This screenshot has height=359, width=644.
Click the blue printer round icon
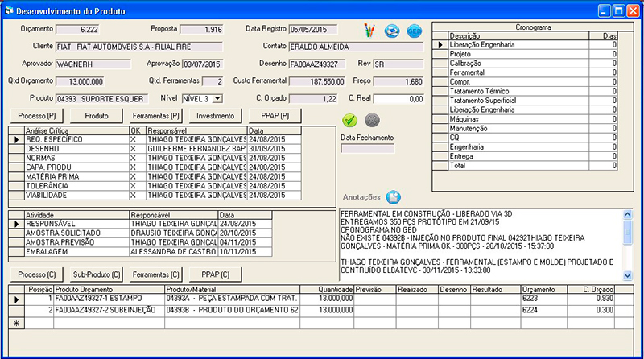click(392, 31)
